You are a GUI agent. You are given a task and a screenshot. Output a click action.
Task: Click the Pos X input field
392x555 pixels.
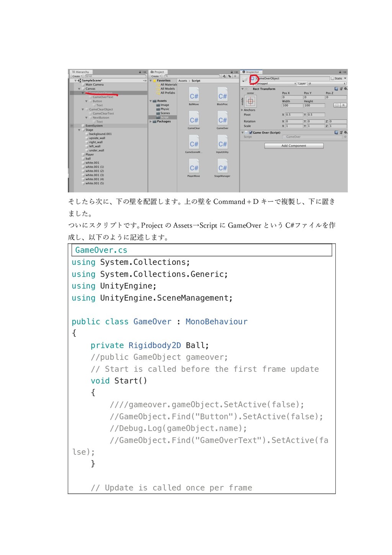[x=292, y=97]
